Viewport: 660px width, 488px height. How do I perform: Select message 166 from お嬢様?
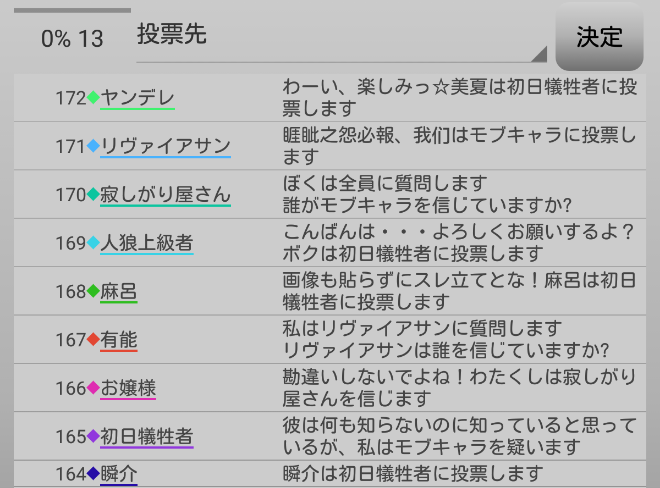pos(457,387)
